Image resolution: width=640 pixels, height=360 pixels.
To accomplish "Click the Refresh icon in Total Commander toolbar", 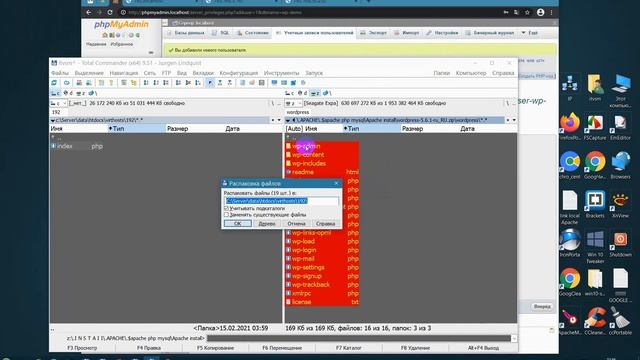I will (54, 83).
